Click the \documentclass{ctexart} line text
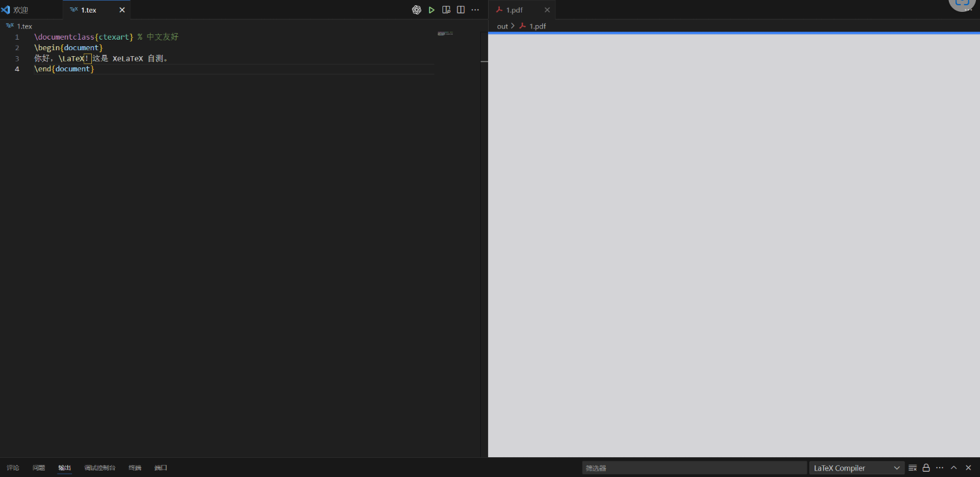980x477 pixels. (84, 37)
